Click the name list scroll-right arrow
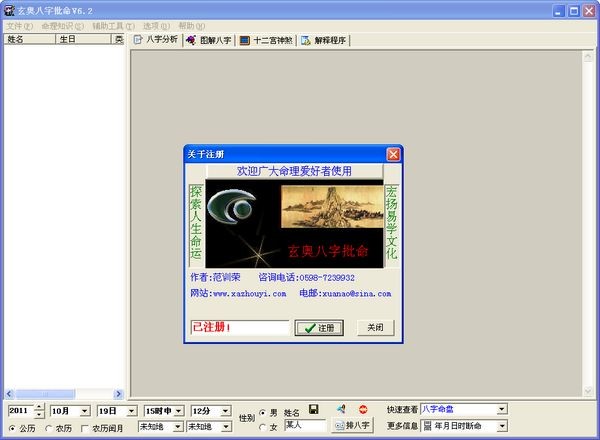 tap(118, 394)
